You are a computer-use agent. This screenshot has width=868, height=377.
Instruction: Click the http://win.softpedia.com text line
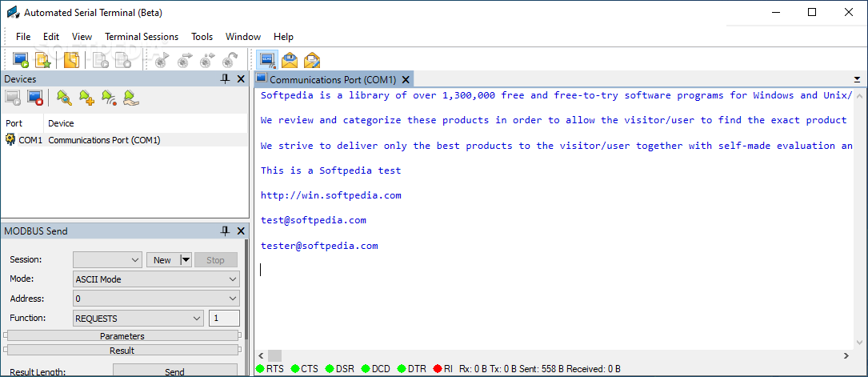(331, 195)
